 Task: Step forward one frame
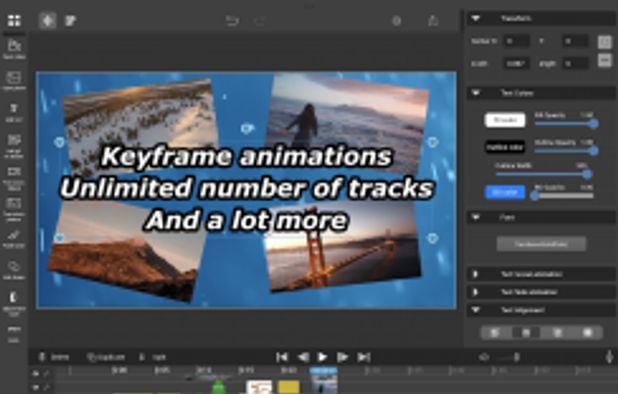click(343, 357)
